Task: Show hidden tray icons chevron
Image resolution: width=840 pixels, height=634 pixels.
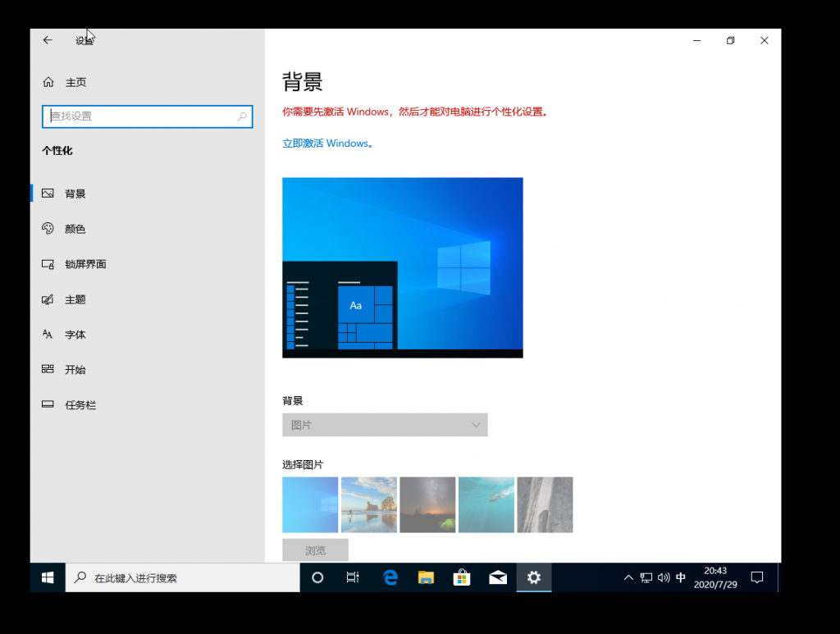Action: (628, 577)
